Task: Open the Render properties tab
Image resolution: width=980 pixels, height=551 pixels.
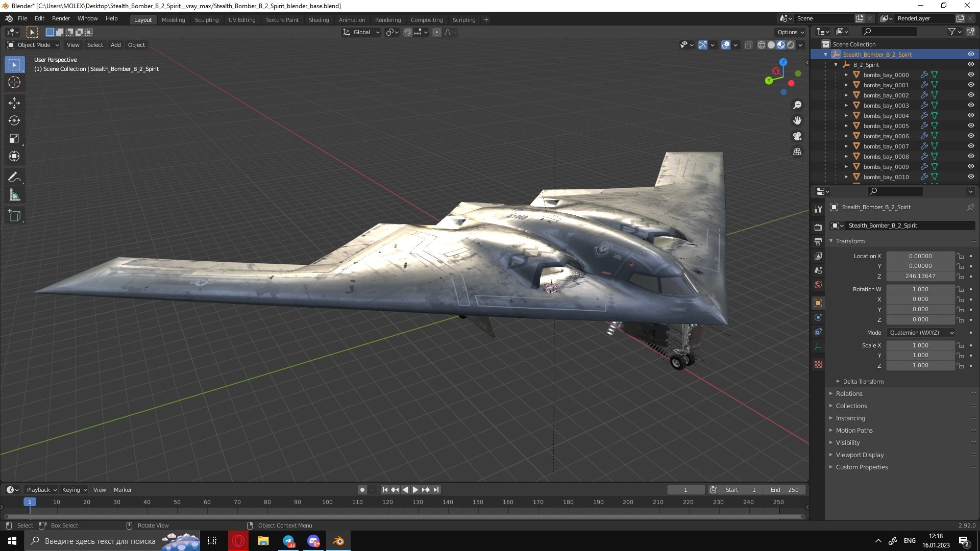Action: pyautogui.click(x=818, y=227)
